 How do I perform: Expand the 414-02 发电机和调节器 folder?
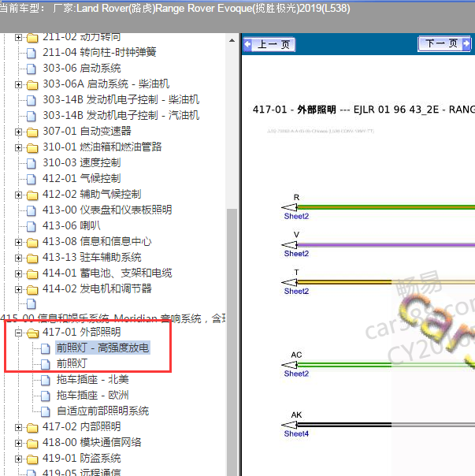click(18, 289)
